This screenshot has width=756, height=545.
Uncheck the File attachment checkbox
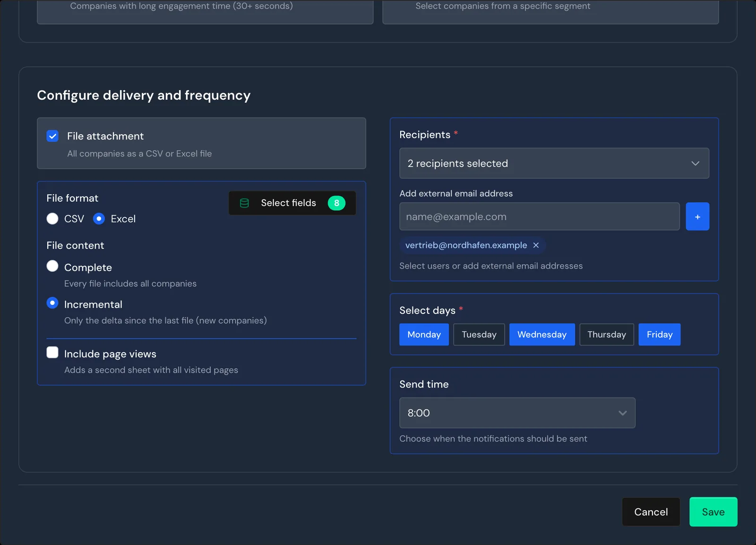click(x=52, y=136)
